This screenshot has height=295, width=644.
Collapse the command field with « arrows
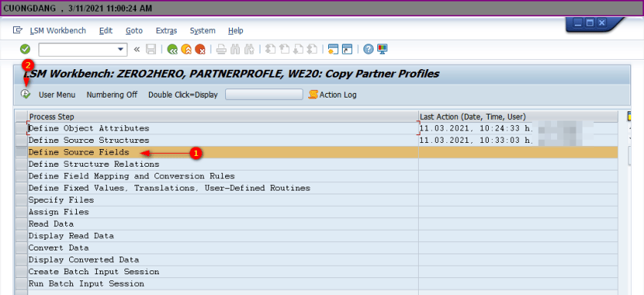point(137,50)
